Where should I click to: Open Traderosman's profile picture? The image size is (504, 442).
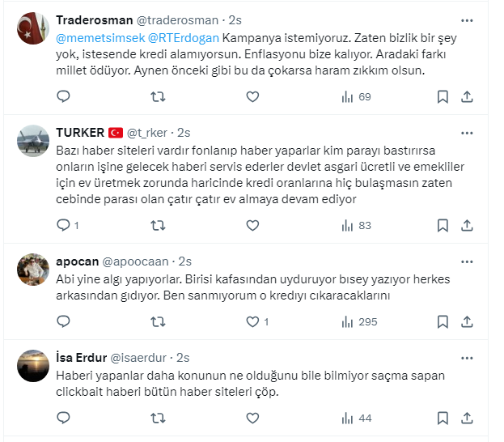pyautogui.click(x=33, y=28)
